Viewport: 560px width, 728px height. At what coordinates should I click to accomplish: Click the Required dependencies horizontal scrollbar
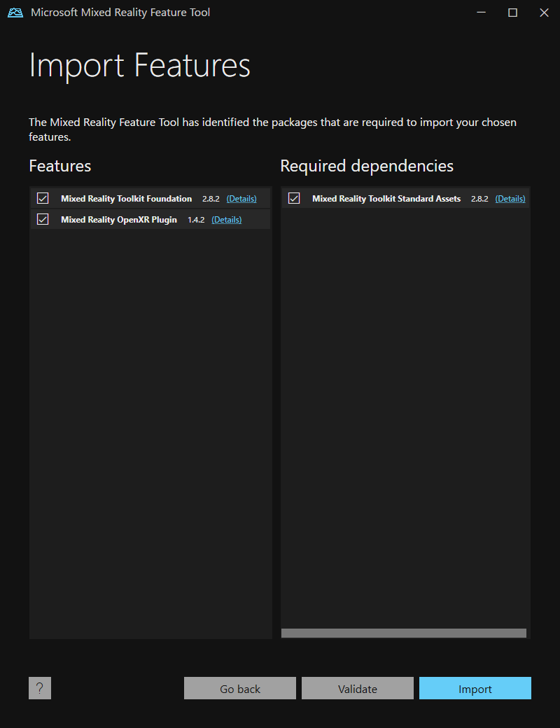click(x=404, y=633)
